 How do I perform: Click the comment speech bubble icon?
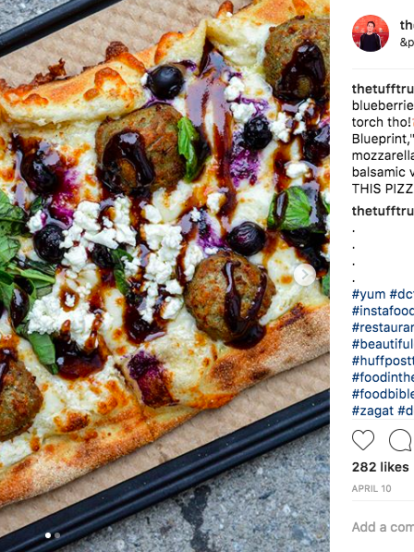point(401,440)
